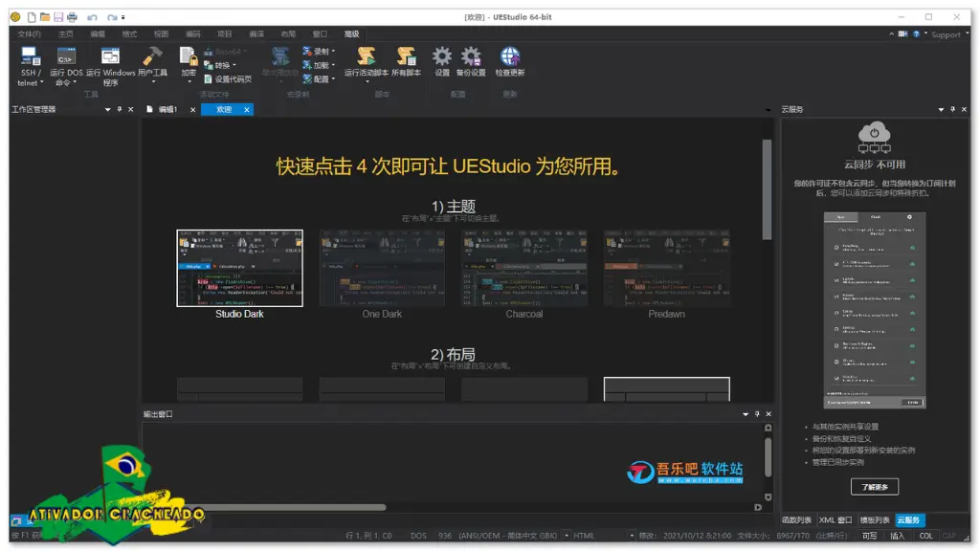The height and width of the screenshot is (551, 980).
Task: Open the HTML syntax dropdown in status bar
Action: [x=632, y=536]
